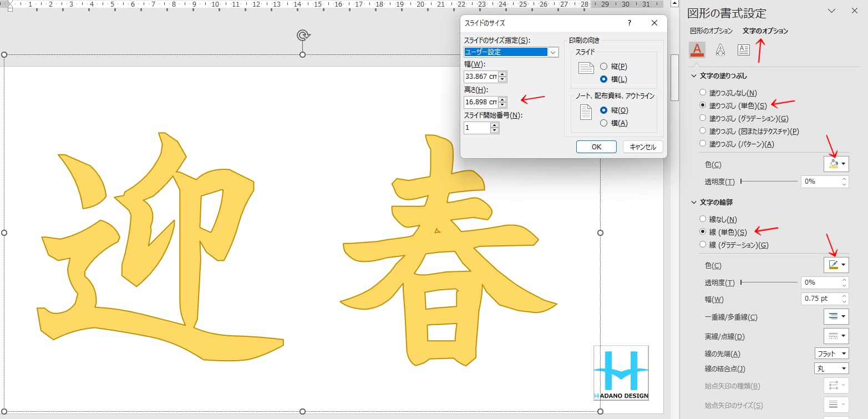Click OK in the slide size dialog
Screen dimensions: 868x419
click(596, 147)
